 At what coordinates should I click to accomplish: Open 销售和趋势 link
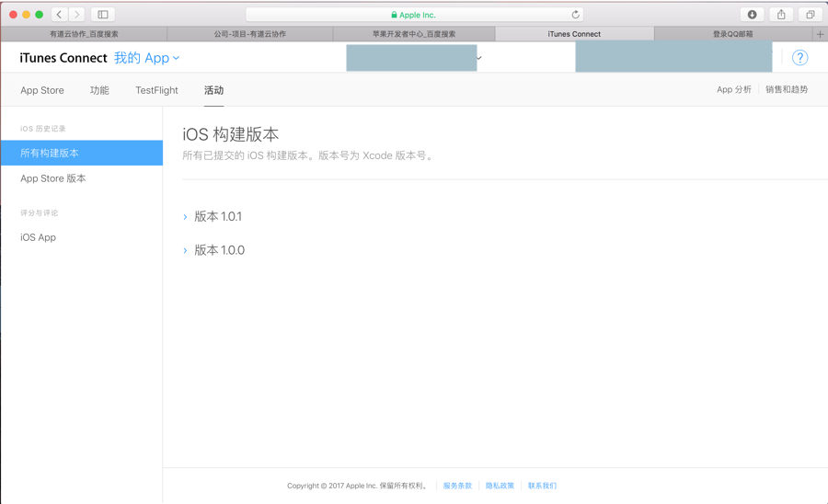(787, 89)
